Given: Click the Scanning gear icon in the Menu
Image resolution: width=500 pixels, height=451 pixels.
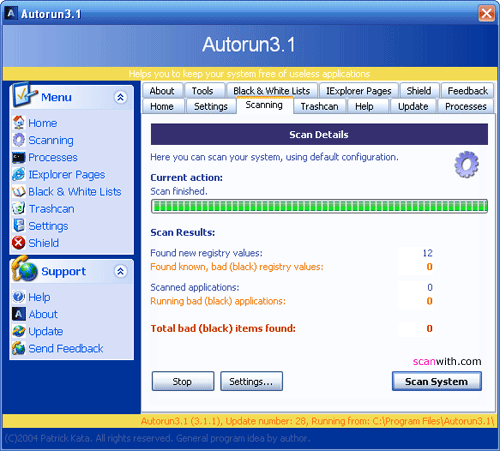Looking at the screenshot, I should (x=19, y=140).
